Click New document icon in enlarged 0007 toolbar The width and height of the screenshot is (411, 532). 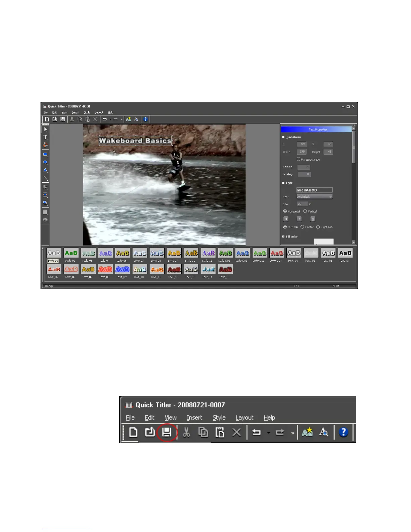click(x=133, y=432)
